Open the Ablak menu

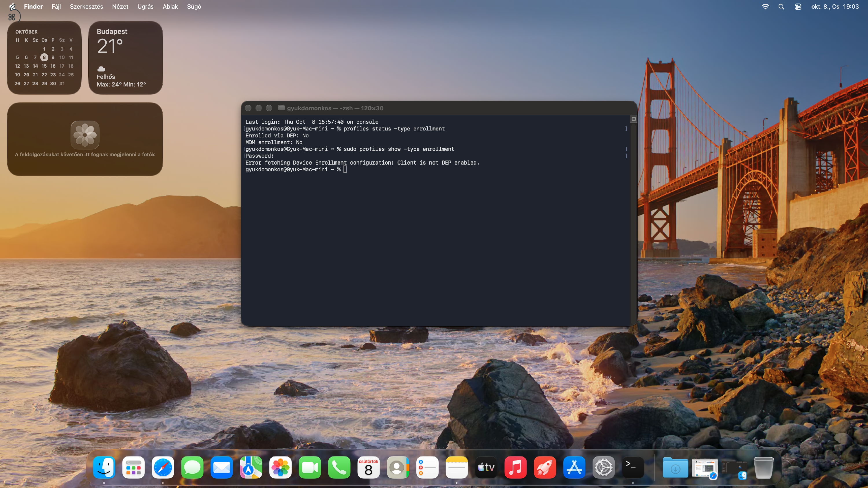coord(170,6)
